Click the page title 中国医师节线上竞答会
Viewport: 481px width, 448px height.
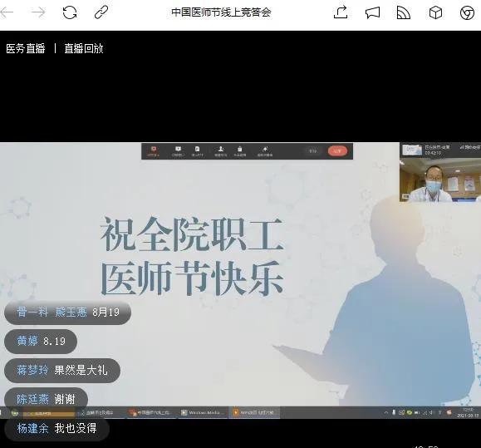pyautogui.click(x=221, y=12)
